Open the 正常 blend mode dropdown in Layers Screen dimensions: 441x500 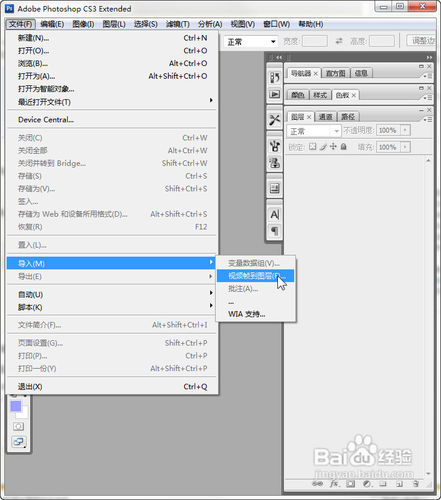[x=313, y=131]
